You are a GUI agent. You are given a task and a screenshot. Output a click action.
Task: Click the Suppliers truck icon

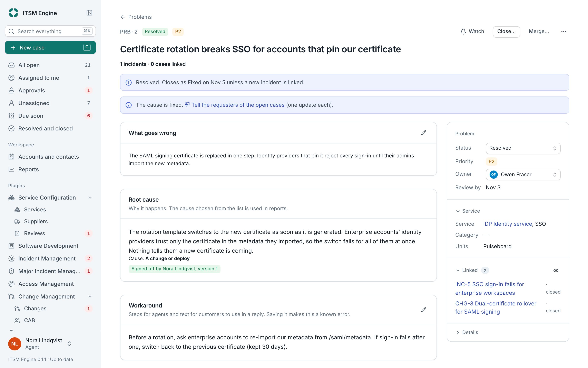pos(17,221)
